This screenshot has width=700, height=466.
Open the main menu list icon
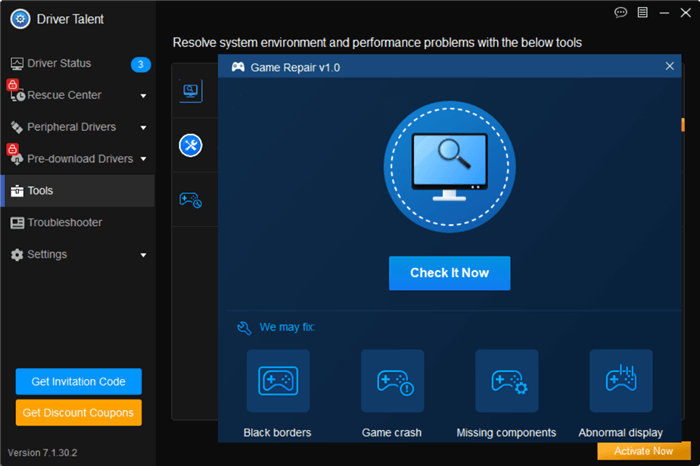pos(642,12)
